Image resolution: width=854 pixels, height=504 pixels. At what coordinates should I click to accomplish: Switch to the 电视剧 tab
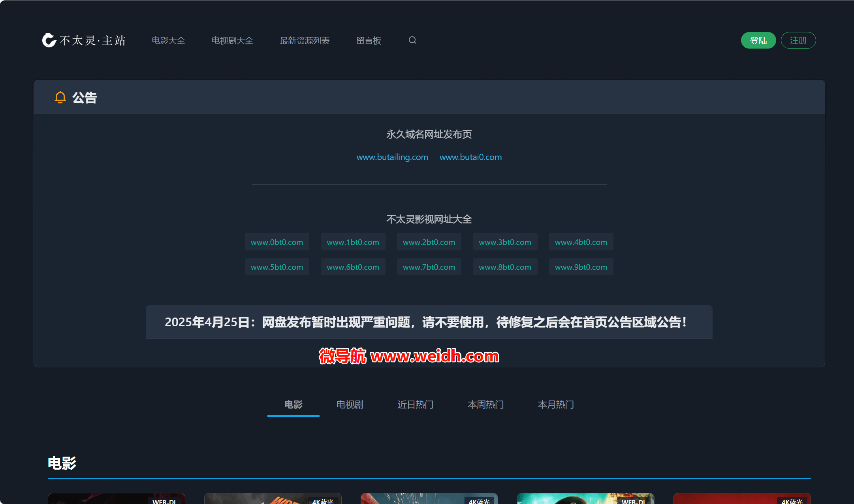(x=350, y=404)
